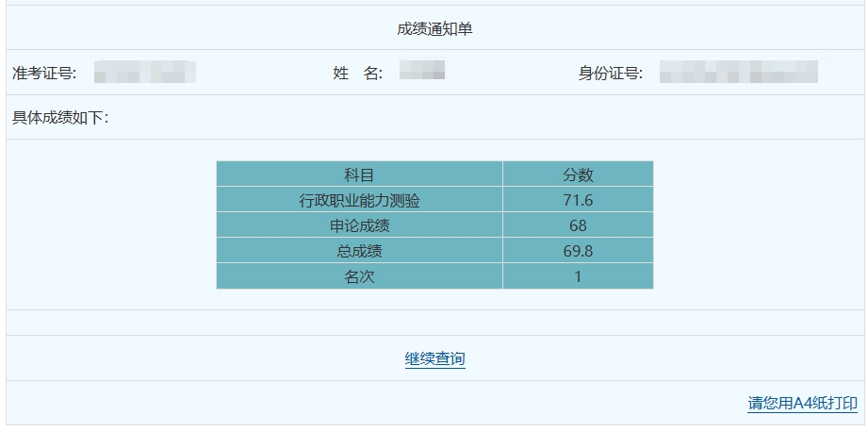Click the 继续查询 link
The height and width of the screenshot is (432, 868).
434,359
